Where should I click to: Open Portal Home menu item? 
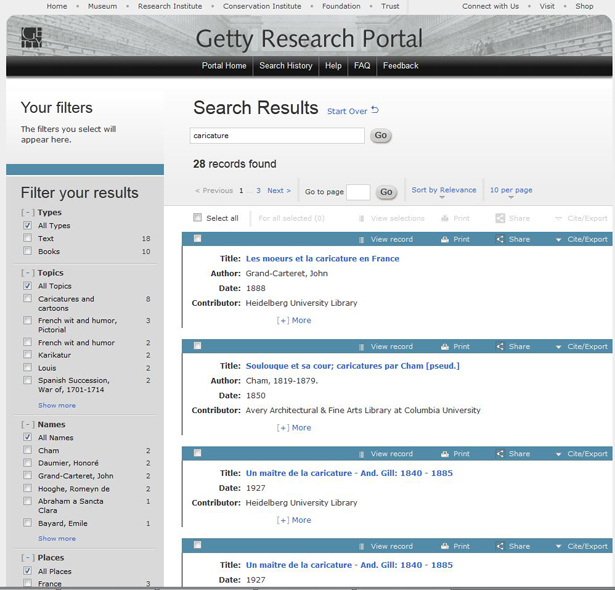pos(224,66)
